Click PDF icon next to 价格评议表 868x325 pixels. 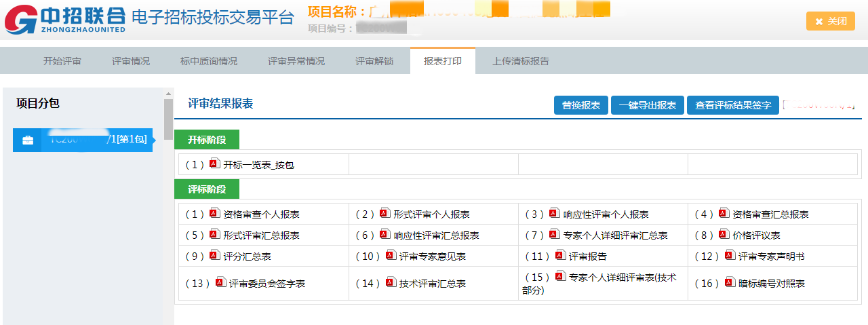pos(724,234)
